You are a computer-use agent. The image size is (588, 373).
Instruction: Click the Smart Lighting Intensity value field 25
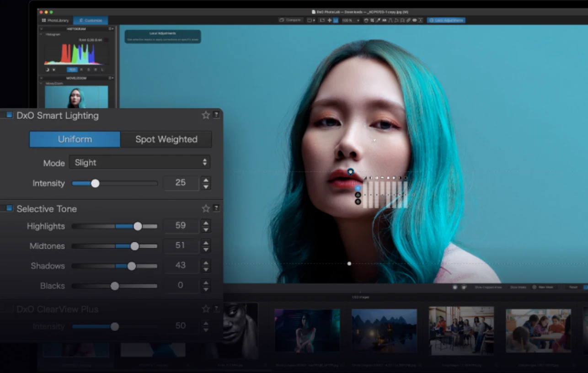pyautogui.click(x=181, y=183)
